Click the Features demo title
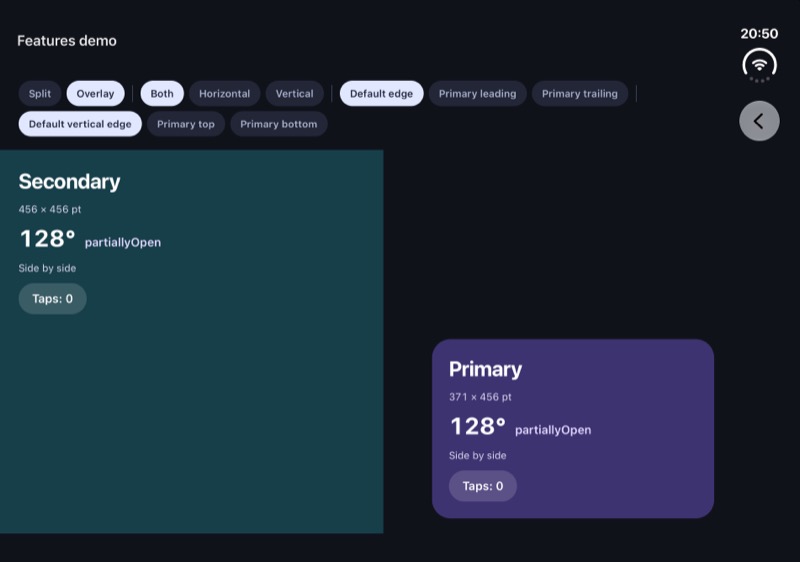This screenshot has height=562, width=800. (67, 41)
